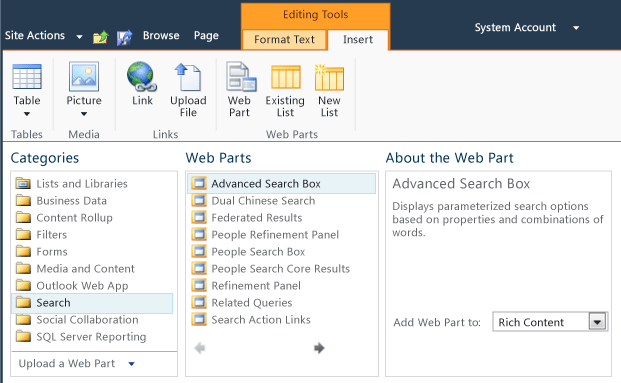The width and height of the screenshot is (621, 383).
Task: Open the Page tab
Action: [206, 36]
